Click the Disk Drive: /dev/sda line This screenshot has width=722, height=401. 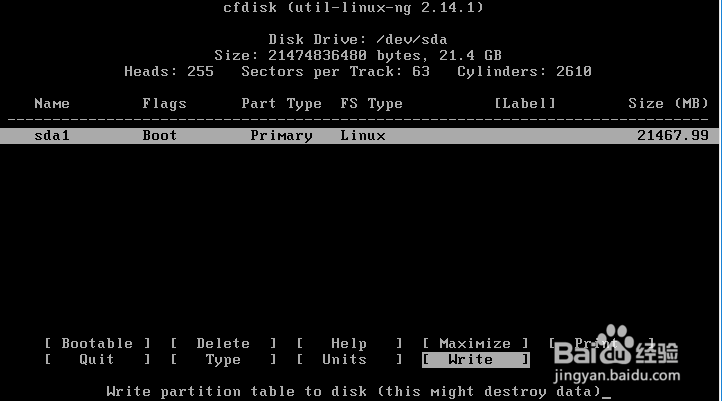click(358, 39)
